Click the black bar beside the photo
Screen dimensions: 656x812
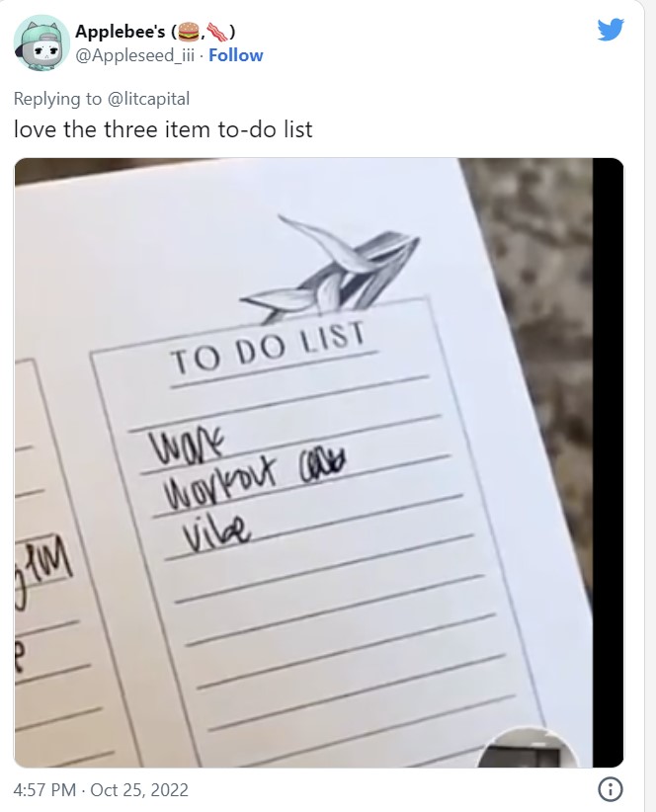tap(608, 462)
